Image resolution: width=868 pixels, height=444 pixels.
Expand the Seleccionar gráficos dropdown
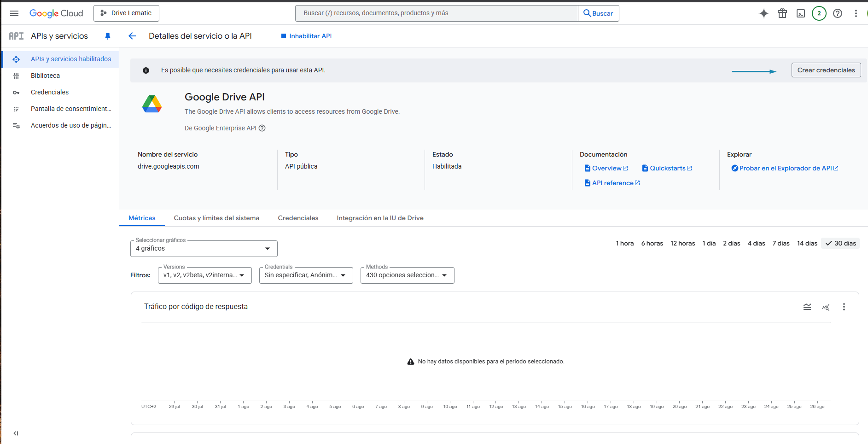point(204,249)
